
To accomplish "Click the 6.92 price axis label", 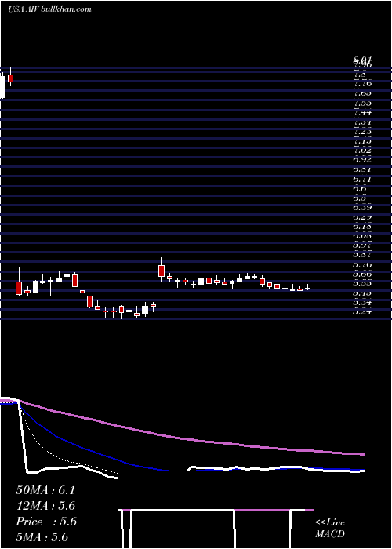I will click(362, 160).
